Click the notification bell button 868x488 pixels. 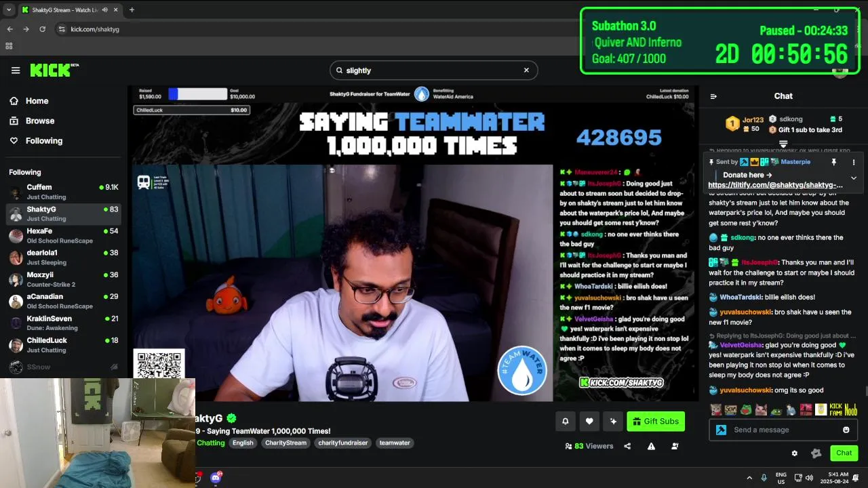565,422
